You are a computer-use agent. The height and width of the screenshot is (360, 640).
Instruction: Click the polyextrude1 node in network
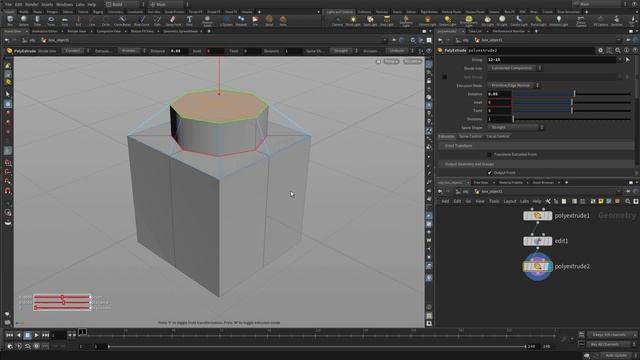(x=538, y=216)
